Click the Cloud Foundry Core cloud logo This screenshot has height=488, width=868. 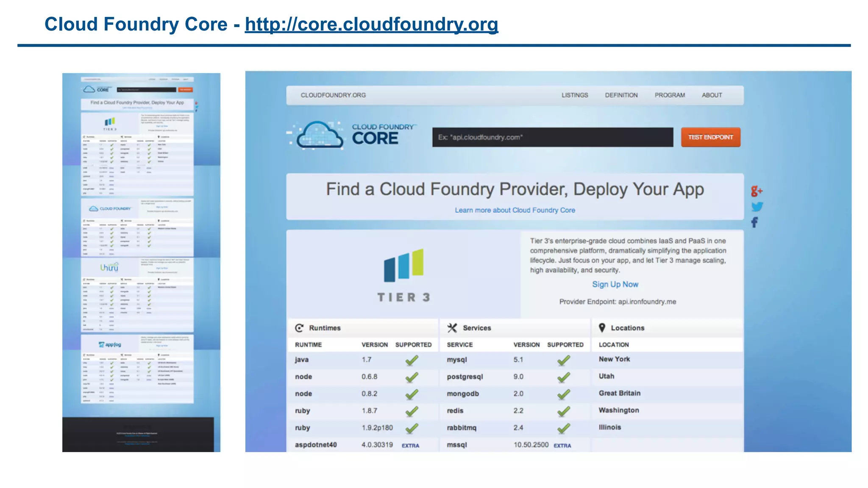pyautogui.click(x=320, y=136)
